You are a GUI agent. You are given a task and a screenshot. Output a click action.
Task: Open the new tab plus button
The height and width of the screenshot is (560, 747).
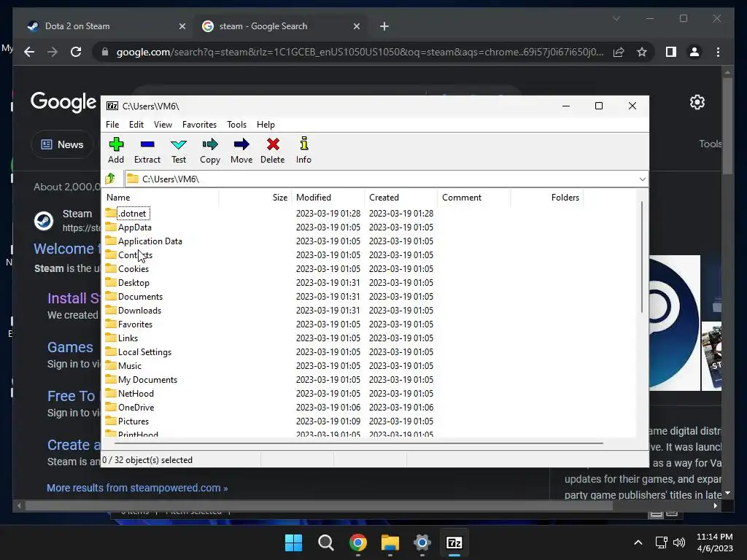[x=384, y=26]
